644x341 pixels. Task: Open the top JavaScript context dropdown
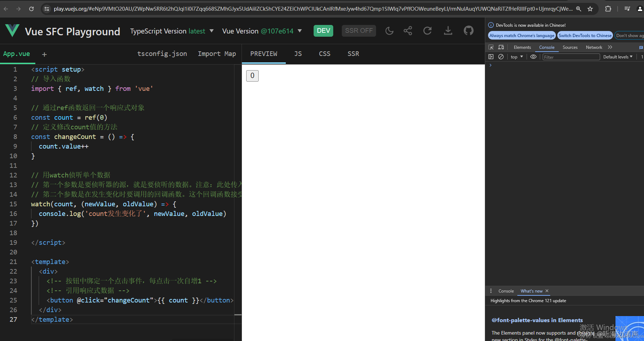coord(517,57)
